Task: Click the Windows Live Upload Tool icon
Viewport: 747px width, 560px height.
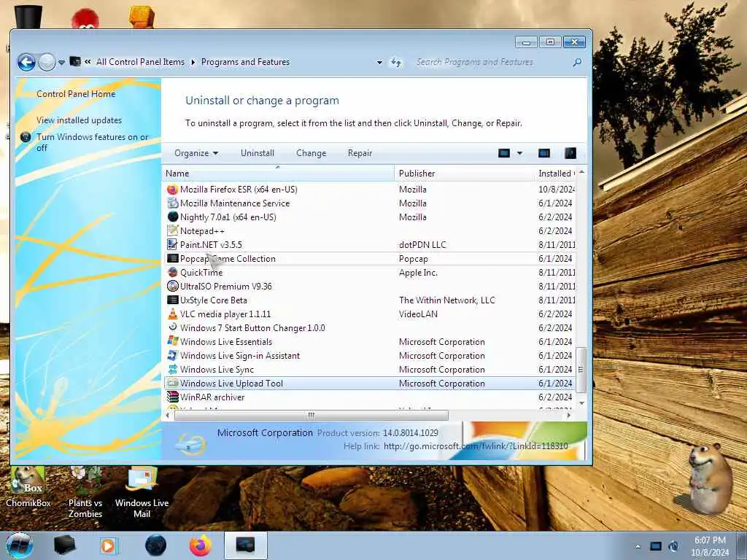Action: pos(172,383)
